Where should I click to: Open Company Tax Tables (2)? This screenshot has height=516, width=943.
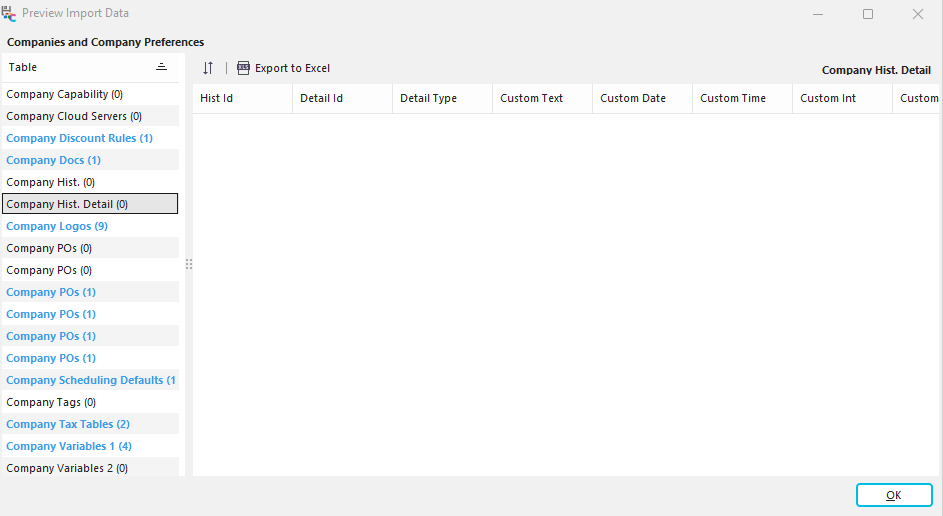coord(68,424)
